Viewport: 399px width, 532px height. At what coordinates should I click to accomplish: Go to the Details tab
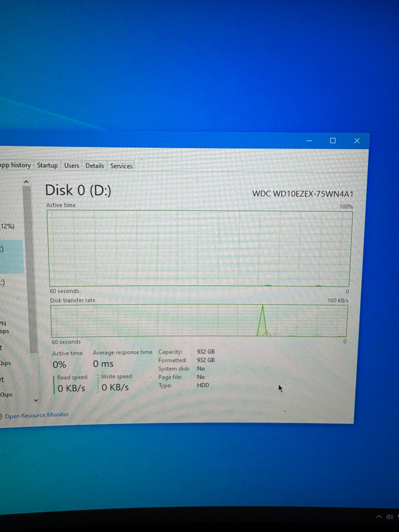pyautogui.click(x=95, y=166)
